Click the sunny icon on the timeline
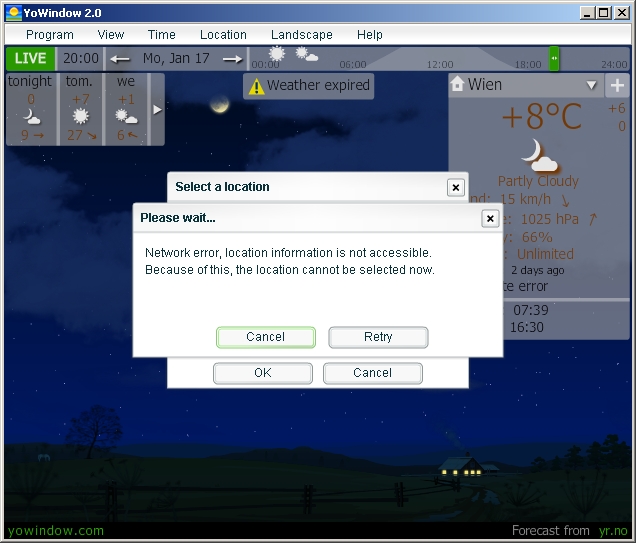The height and width of the screenshot is (543, 636). pyautogui.click(x=277, y=54)
